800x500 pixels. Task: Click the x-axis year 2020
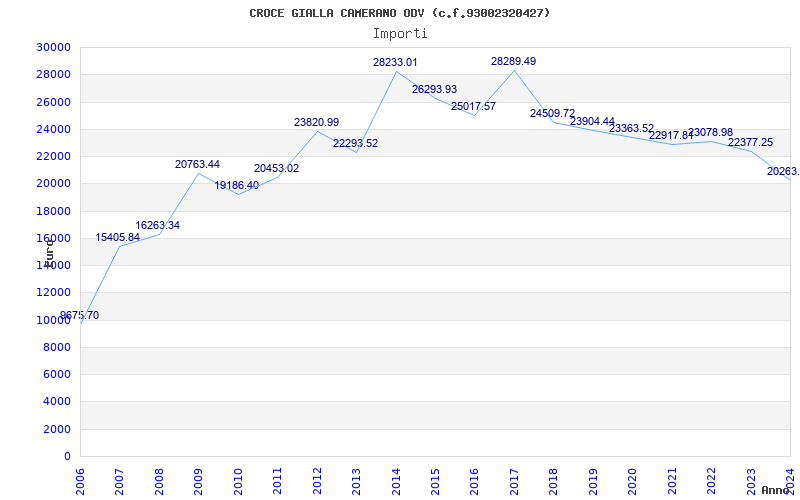[633, 481]
